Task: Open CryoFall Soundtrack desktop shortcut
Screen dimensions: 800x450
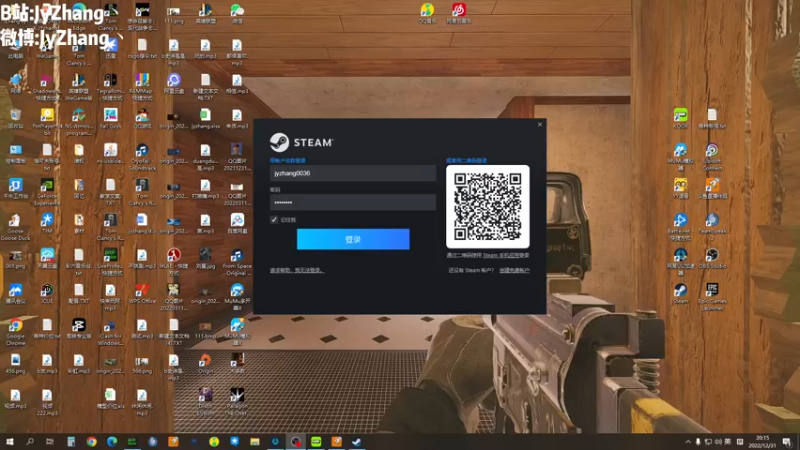Action: [142, 157]
